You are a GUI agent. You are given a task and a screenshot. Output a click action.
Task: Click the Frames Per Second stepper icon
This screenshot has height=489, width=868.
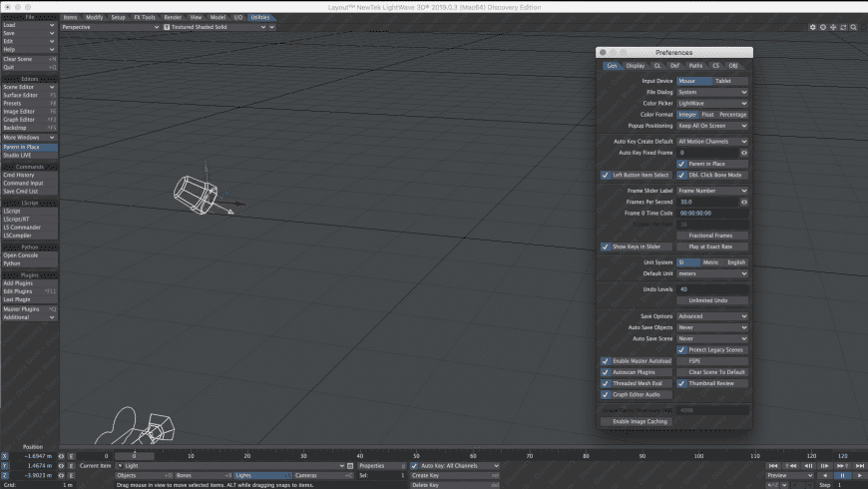click(x=744, y=202)
